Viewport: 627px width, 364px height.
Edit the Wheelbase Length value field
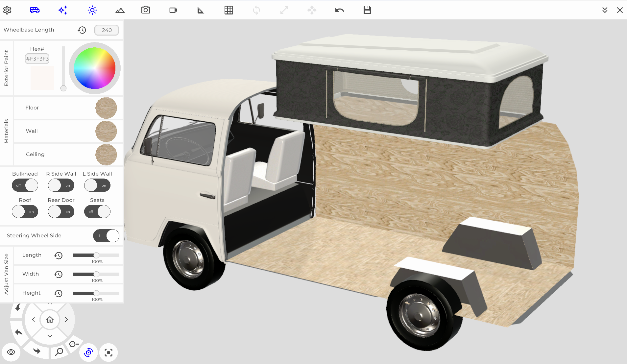tap(107, 30)
